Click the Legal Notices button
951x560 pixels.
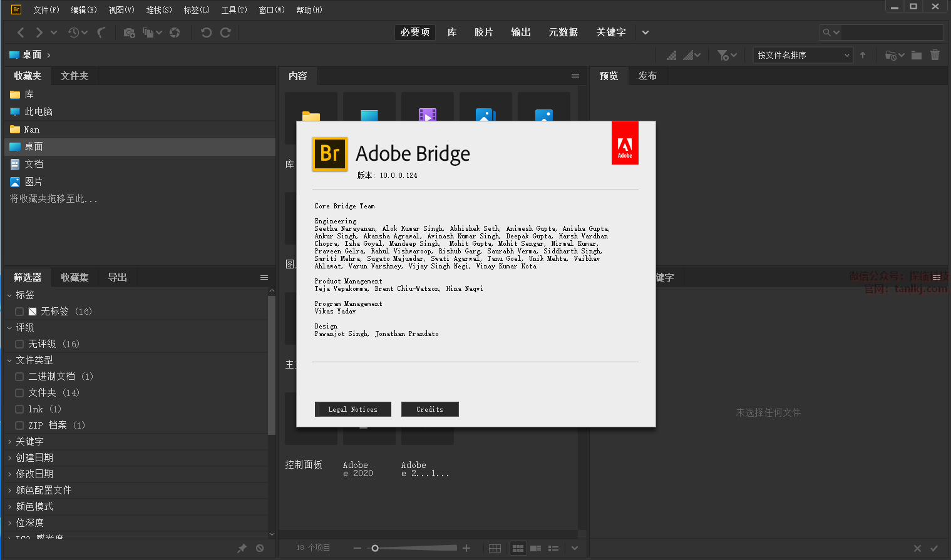(352, 409)
